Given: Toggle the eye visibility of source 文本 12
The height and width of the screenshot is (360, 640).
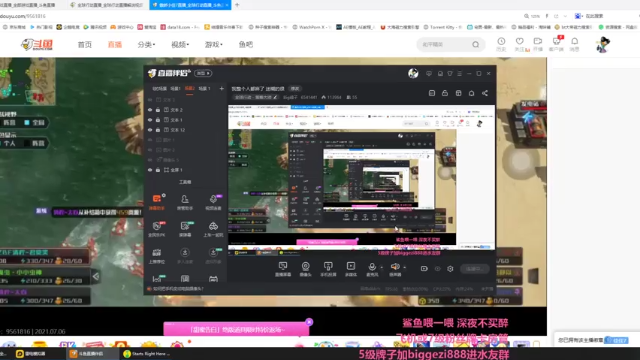Looking at the screenshot, I should 150,130.
